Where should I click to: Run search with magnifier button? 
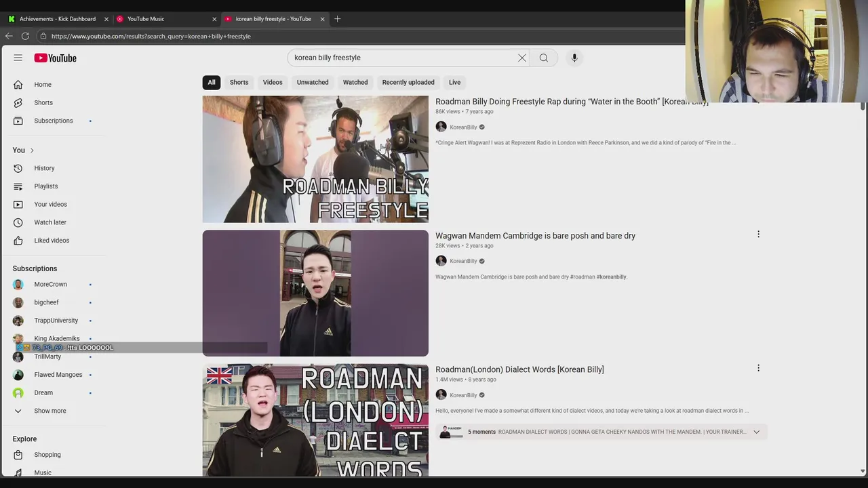(x=544, y=58)
